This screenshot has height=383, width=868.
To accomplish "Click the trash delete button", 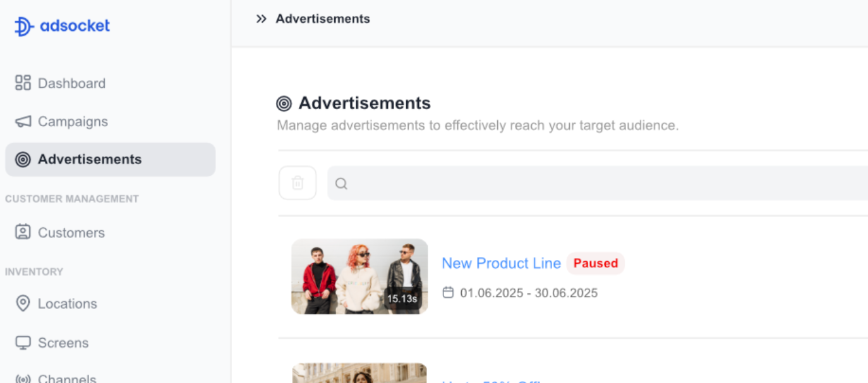I will point(298,183).
